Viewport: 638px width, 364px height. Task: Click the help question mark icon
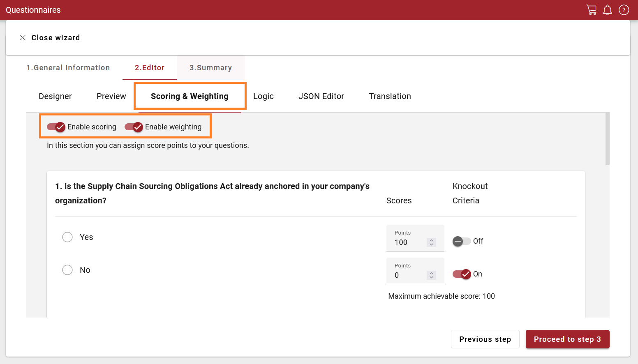(x=624, y=10)
